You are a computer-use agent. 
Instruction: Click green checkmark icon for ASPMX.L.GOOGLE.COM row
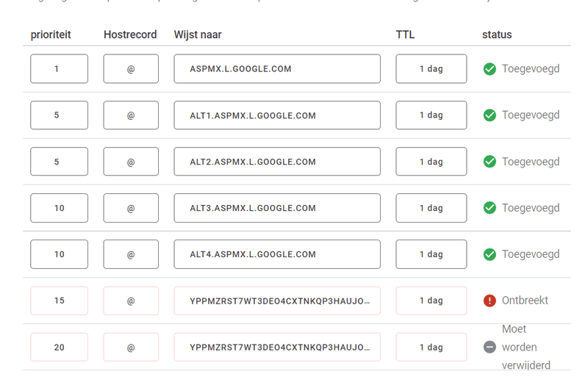click(490, 69)
